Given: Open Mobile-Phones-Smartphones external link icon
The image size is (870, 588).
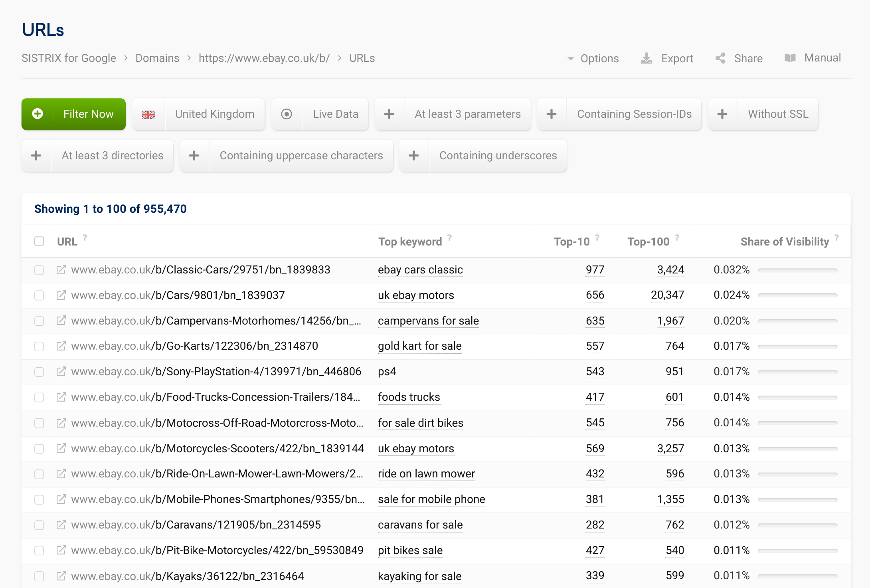Looking at the screenshot, I should point(61,499).
